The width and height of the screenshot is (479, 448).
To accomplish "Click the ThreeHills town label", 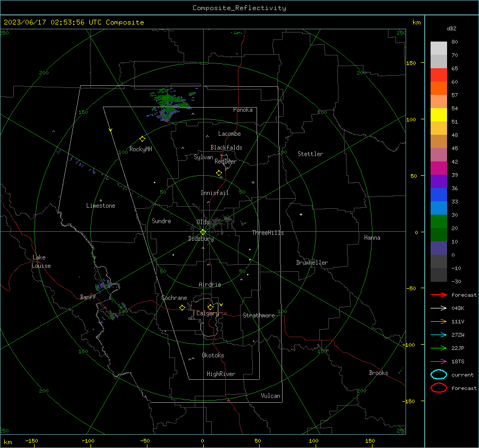I will (268, 233).
